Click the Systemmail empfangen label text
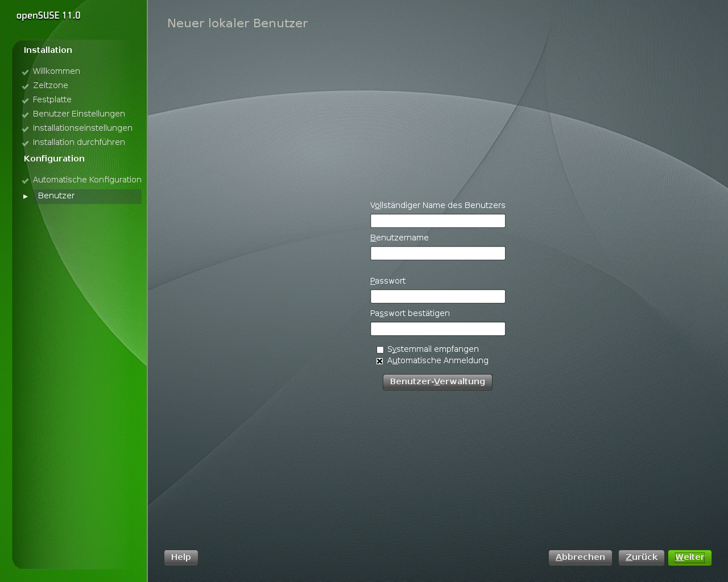The width and height of the screenshot is (728, 582). click(433, 349)
